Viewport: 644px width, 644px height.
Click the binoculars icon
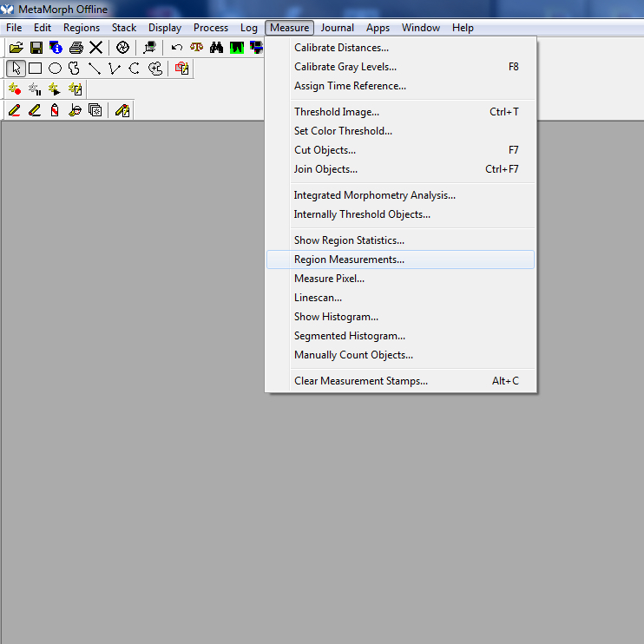[x=216, y=48]
